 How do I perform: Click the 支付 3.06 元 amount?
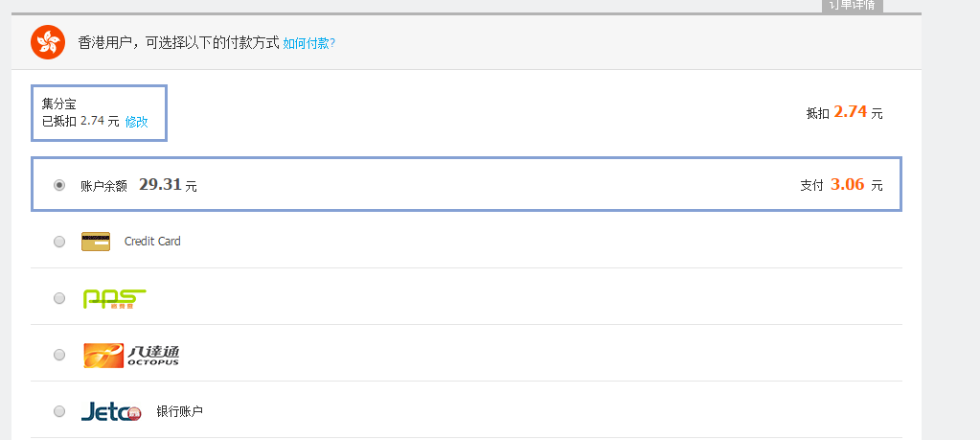842,184
